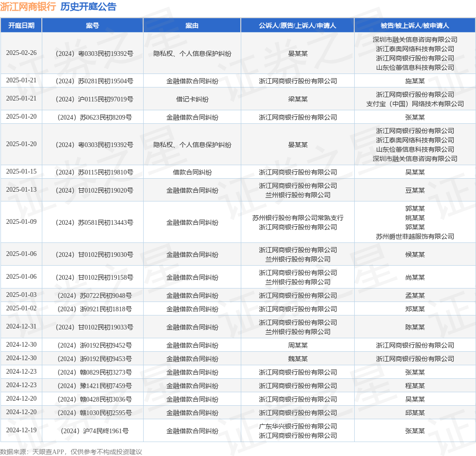
Task: Click 苏州爵世菲越服饰有限公司 defendant text
Action: point(415,236)
